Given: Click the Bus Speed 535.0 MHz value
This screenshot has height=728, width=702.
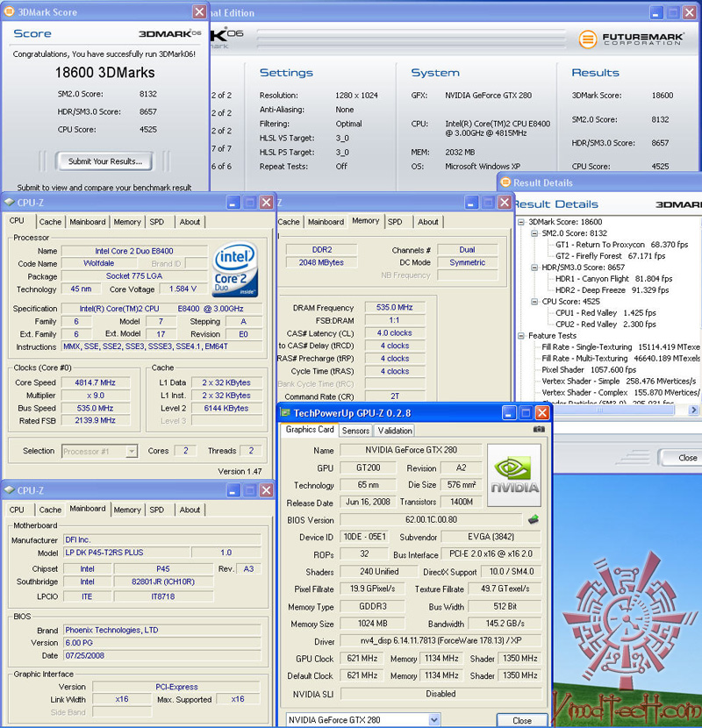Looking at the screenshot, I should [x=96, y=408].
